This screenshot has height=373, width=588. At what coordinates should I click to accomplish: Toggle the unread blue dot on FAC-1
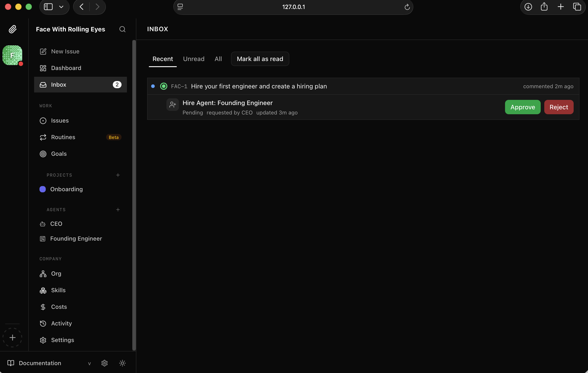153,86
